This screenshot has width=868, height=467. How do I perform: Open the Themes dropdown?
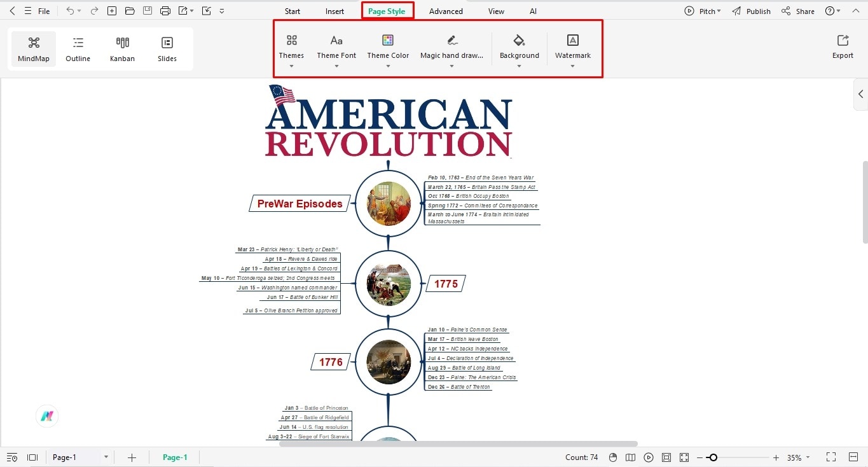point(291,50)
